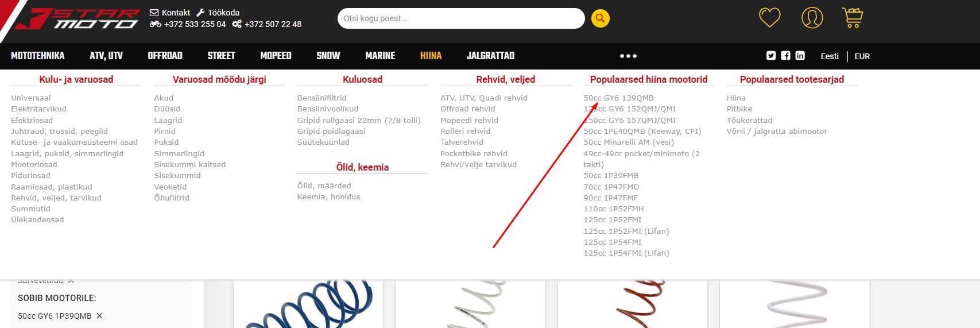Open the EUR currency selector
The width and height of the screenshot is (980, 328).
(x=862, y=56)
